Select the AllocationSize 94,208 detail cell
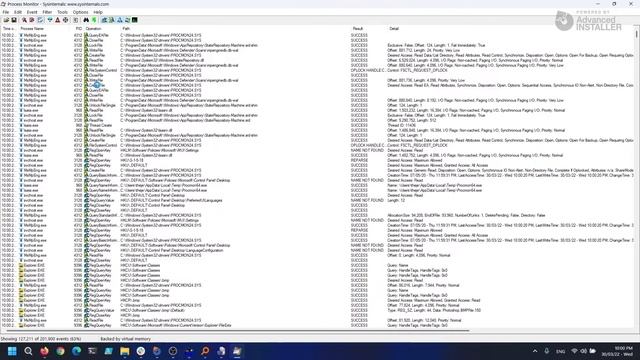This screenshot has height=360, width=640. point(466,215)
